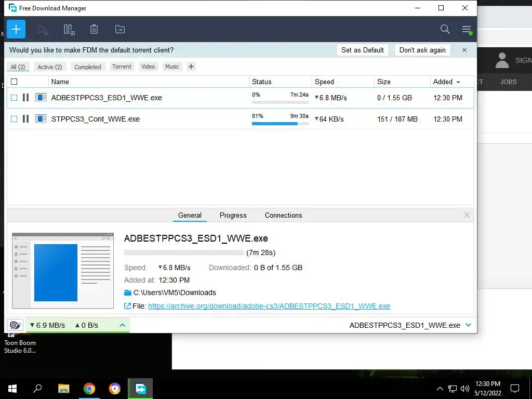Toggle snail mode speed limit icon

15,325
